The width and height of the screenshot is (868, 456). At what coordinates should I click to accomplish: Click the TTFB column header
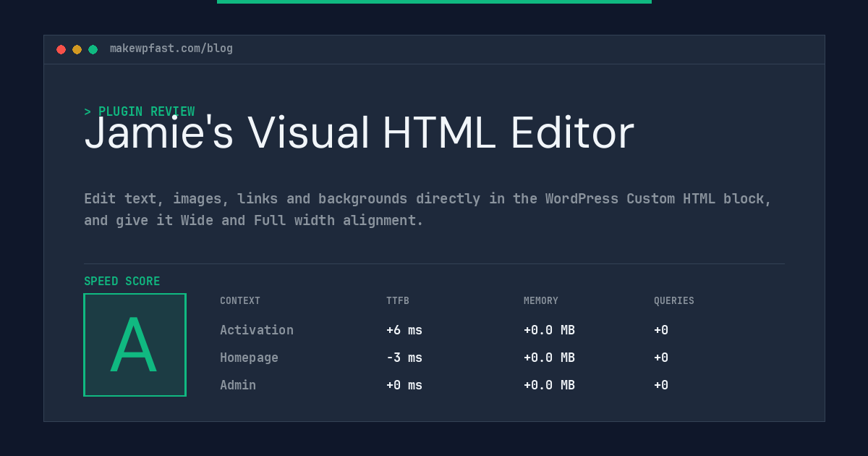398,300
